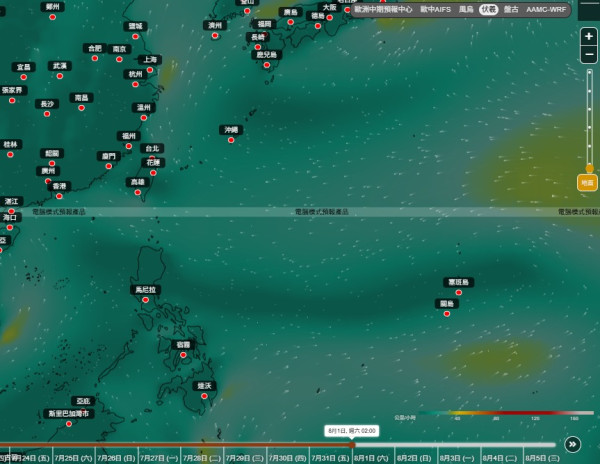
Task: Select the 風烏 forecast model
Action: click(x=466, y=9)
